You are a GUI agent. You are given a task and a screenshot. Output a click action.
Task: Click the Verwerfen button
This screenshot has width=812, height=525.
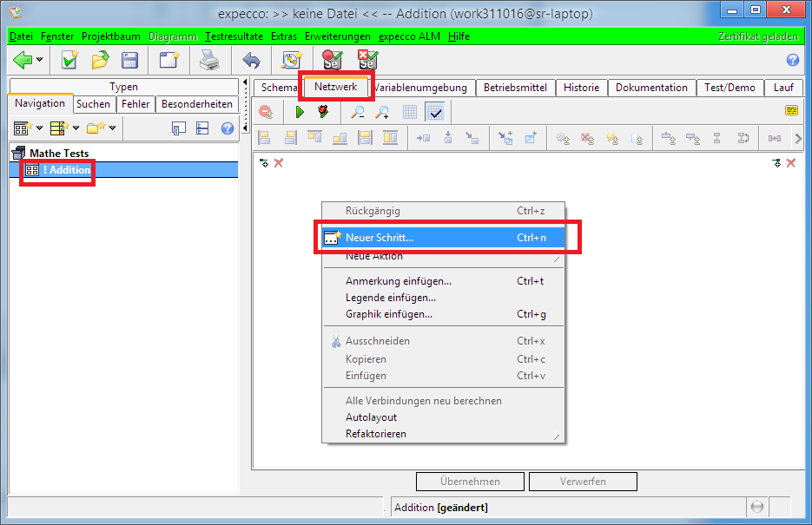click(583, 482)
